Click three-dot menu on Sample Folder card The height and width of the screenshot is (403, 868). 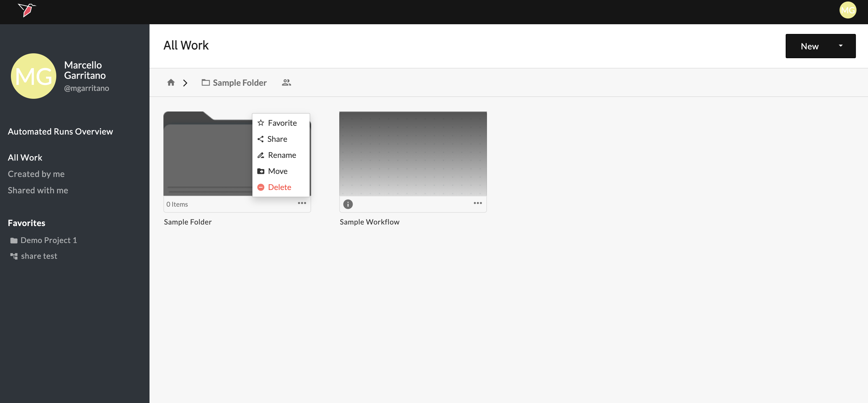301,203
